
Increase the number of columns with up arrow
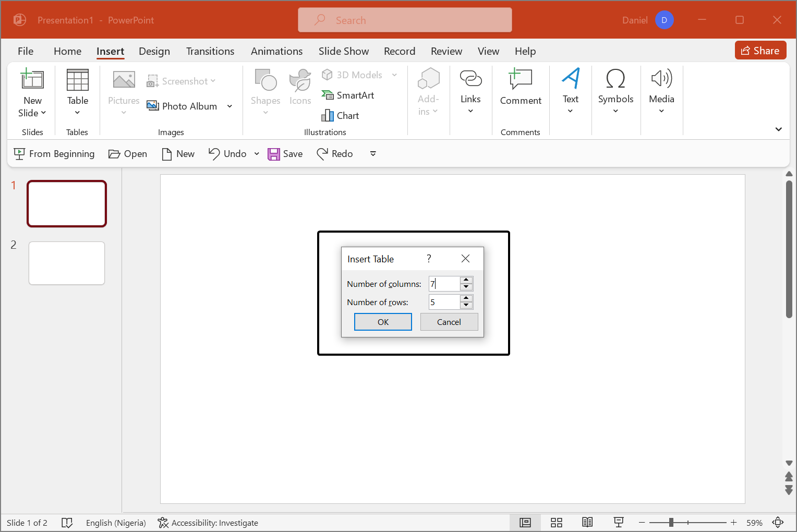[x=466, y=280]
